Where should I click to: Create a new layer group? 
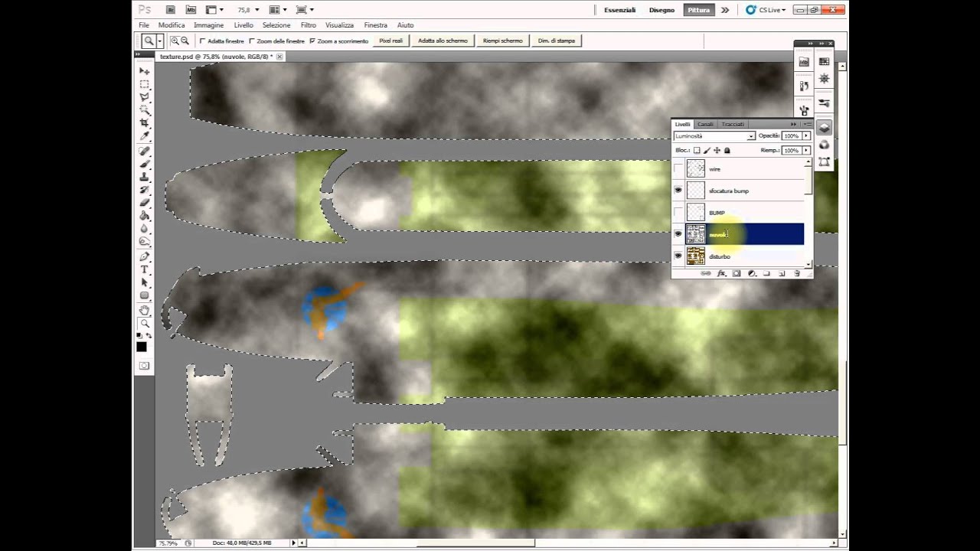click(x=766, y=273)
